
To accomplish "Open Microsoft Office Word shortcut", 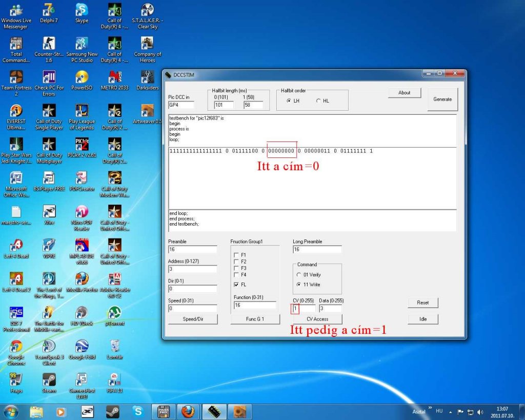I will coord(16,185).
